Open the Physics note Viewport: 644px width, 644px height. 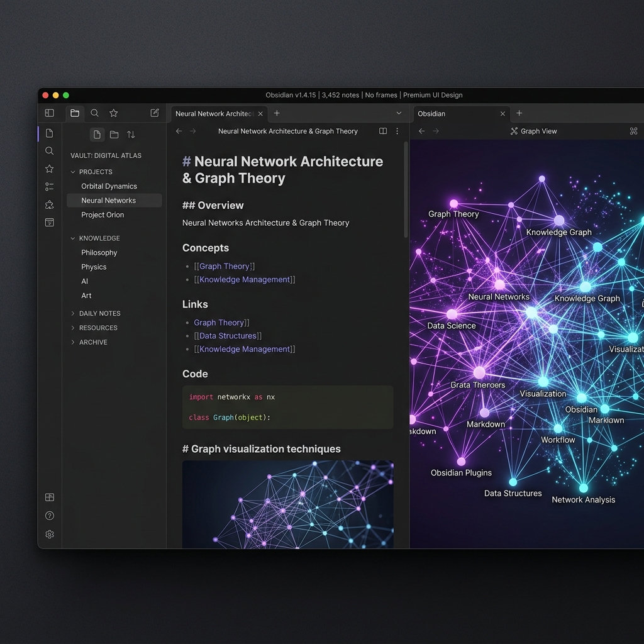coord(94,267)
